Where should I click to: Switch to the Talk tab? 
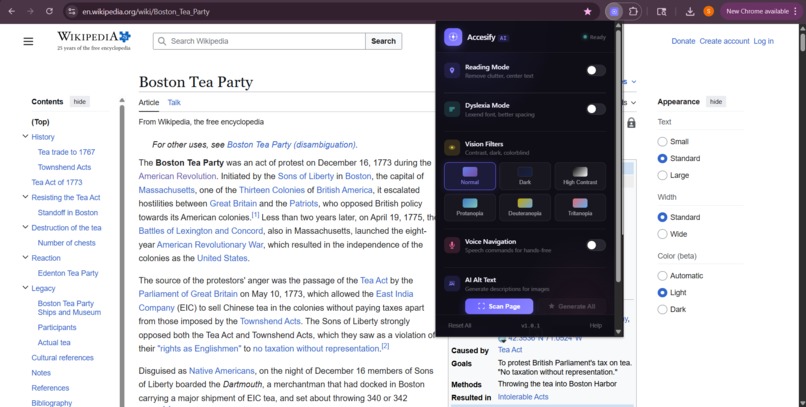pyautogui.click(x=174, y=102)
